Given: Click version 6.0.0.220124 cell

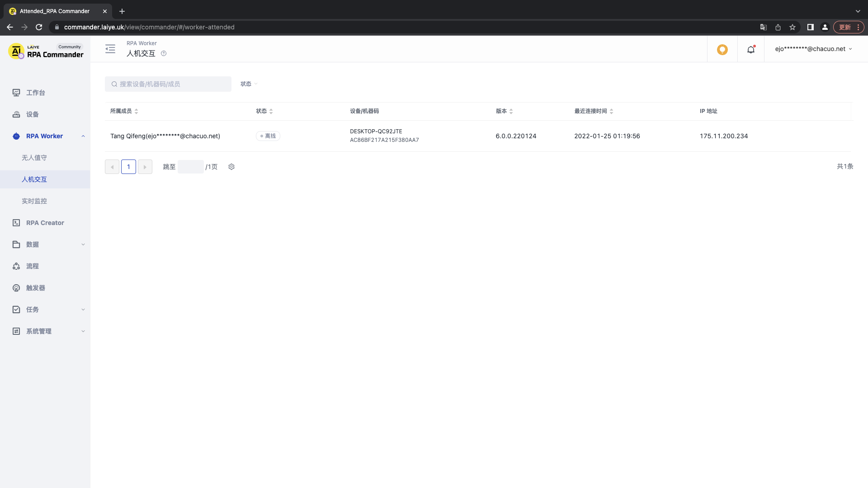Looking at the screenshot, I should (x=516, y=136).
